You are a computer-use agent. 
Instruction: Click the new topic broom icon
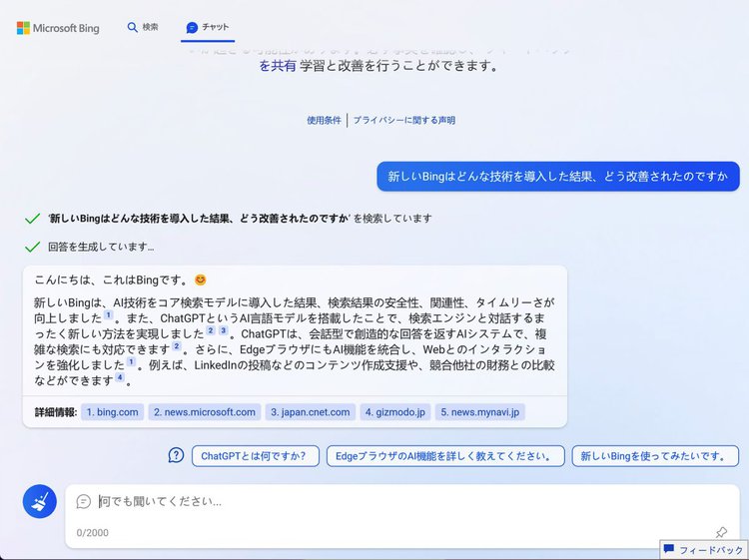(39, 501)
